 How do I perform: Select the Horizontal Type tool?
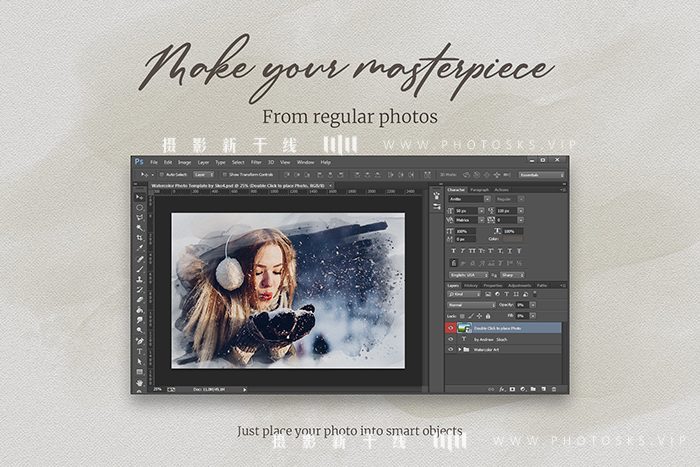(140, 351)
